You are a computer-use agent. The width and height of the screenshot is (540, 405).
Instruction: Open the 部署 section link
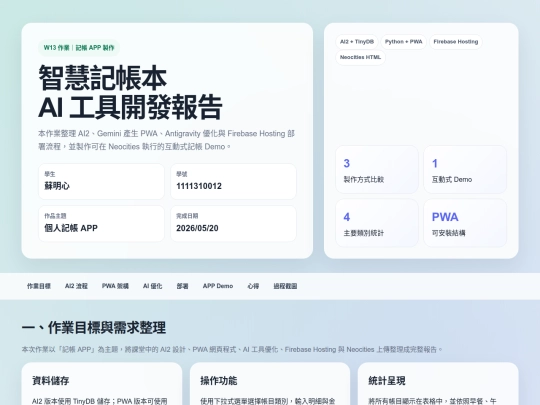182,286
